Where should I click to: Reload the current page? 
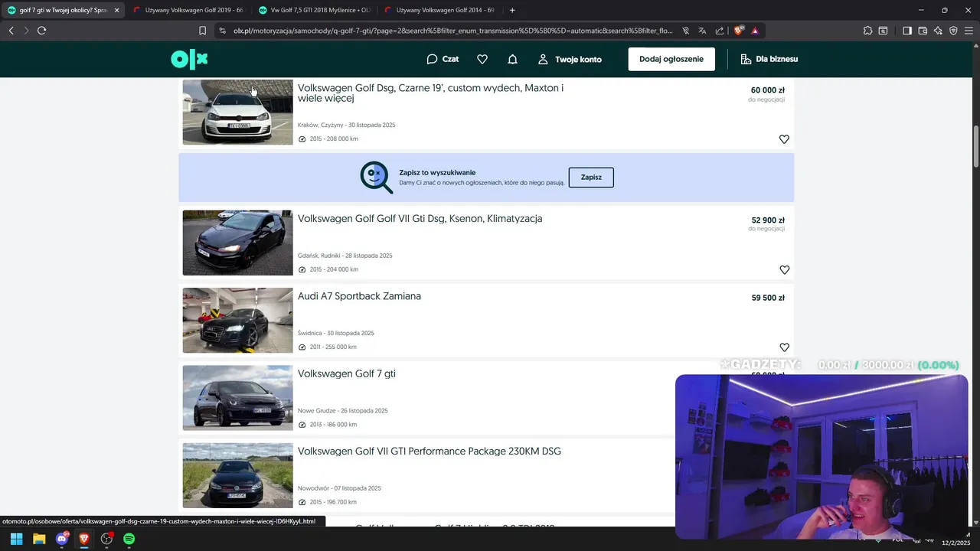[x=41, y=31]
